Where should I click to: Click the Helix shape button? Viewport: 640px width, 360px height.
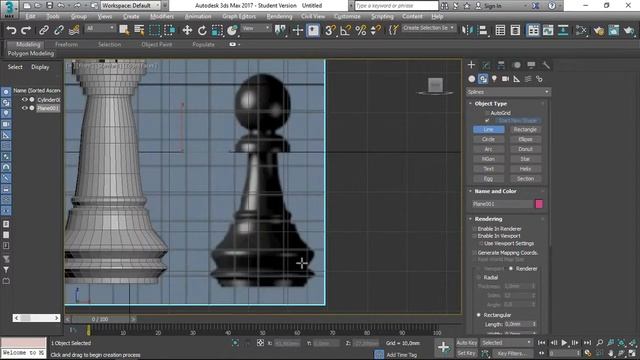coord(525,169)
